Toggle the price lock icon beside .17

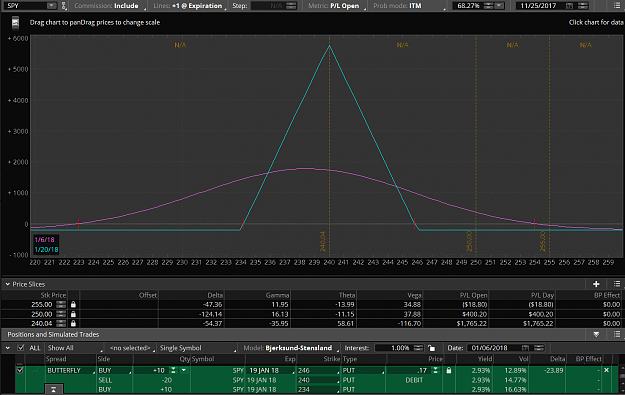448,370
